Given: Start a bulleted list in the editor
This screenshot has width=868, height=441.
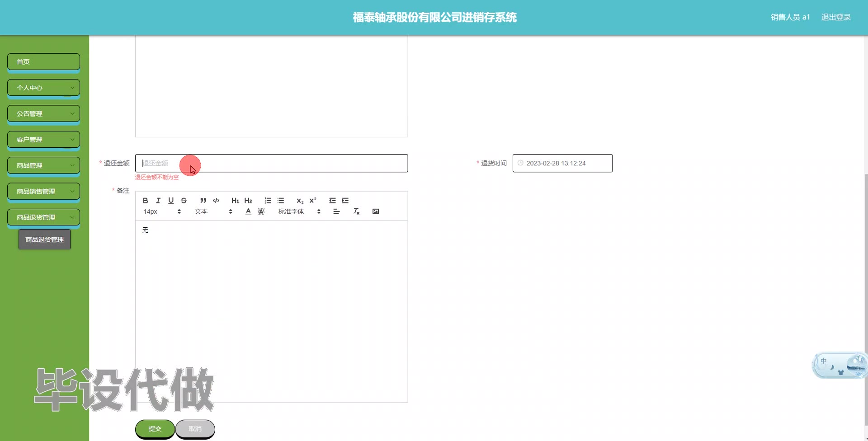Looking at the screenshot, I should (281, 201).
